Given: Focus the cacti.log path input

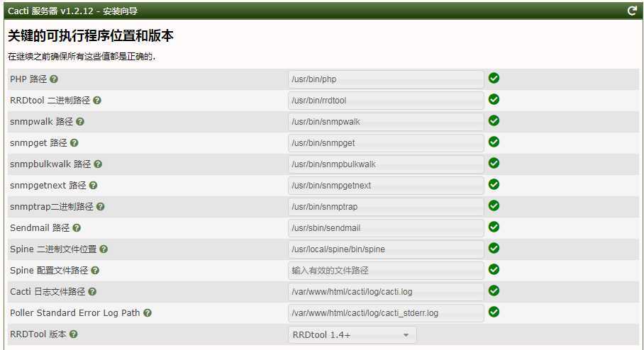Looking at the screenshot, I should coord(386,292).
